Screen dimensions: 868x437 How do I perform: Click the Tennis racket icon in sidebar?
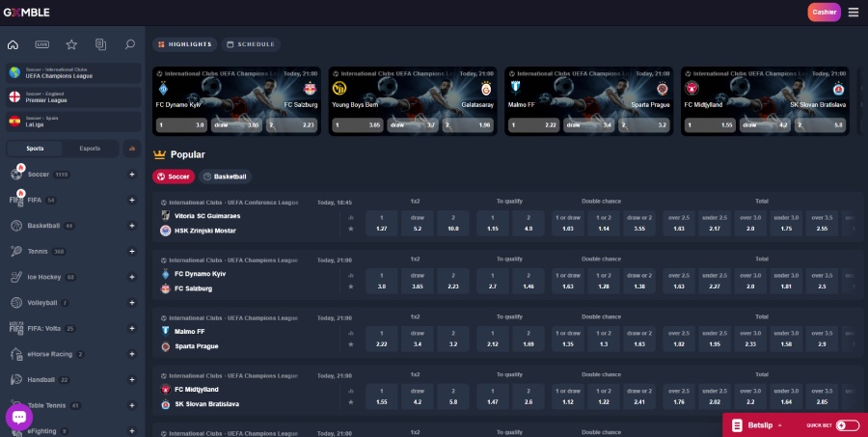click(16, 252)
